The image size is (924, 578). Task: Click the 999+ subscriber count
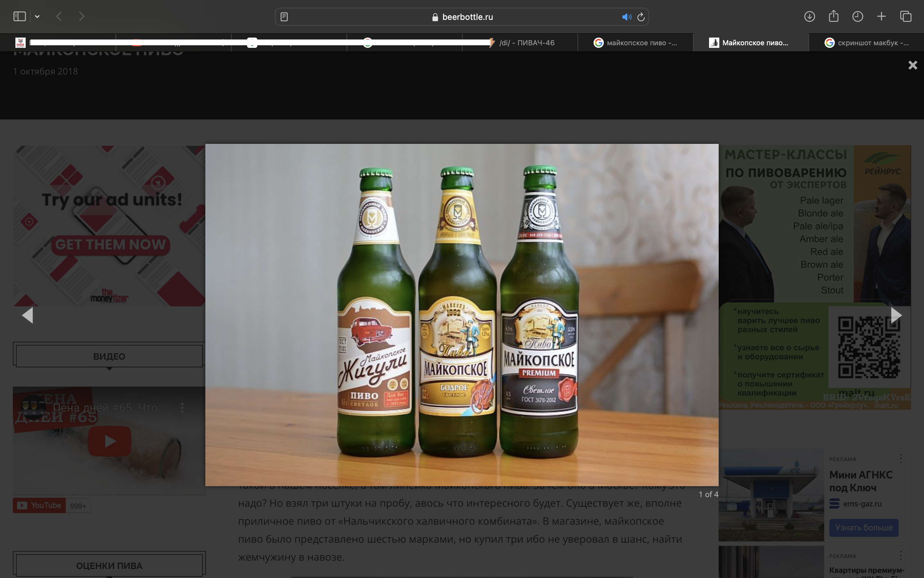pyautogui.click(x=78, y=506)
